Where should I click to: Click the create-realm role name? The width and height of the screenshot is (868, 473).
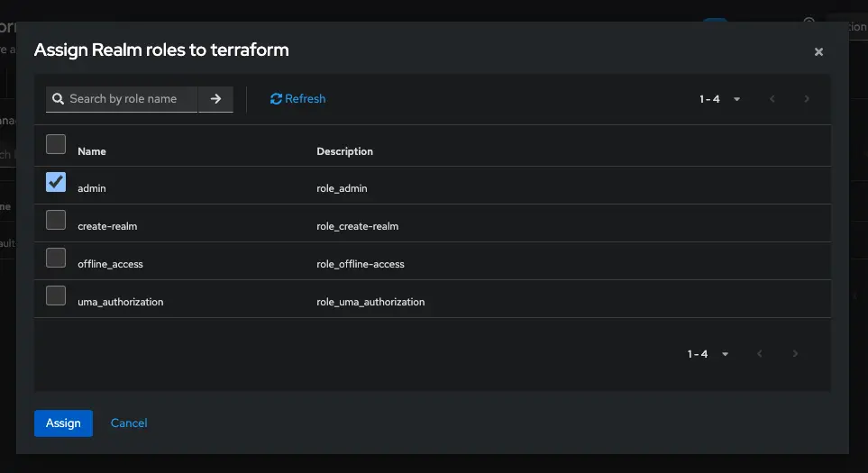[107, 226]
